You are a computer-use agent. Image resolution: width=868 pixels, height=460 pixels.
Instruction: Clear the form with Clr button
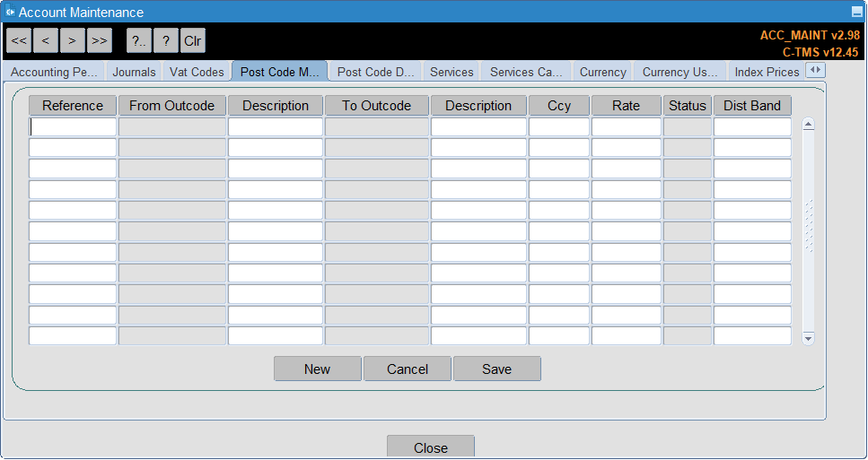coord(193,41)
